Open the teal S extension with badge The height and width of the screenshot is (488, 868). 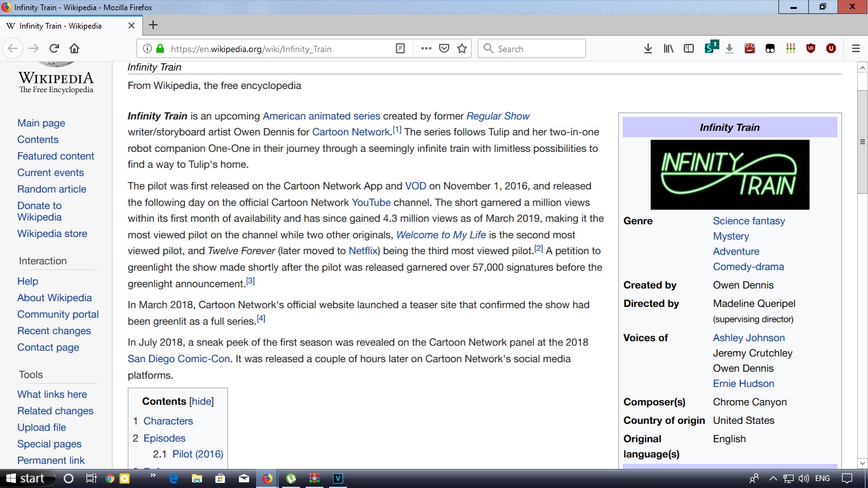710,48
